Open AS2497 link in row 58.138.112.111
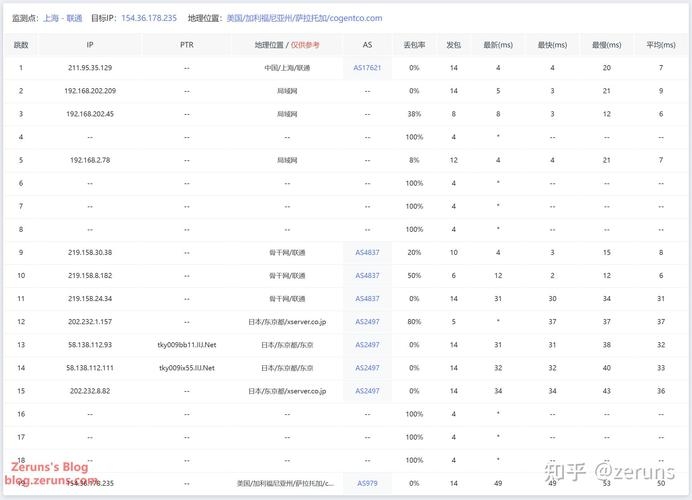692x500 pixels. (367, 368)
